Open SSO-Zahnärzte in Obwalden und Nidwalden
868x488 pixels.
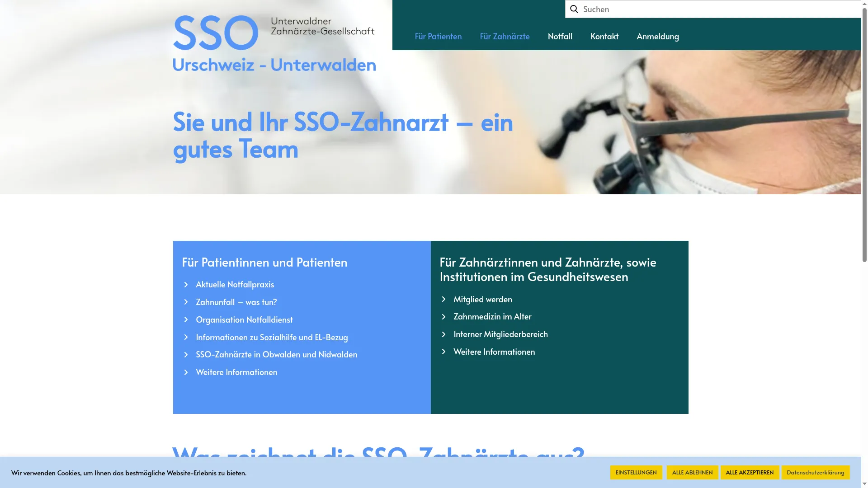point(276,355)
